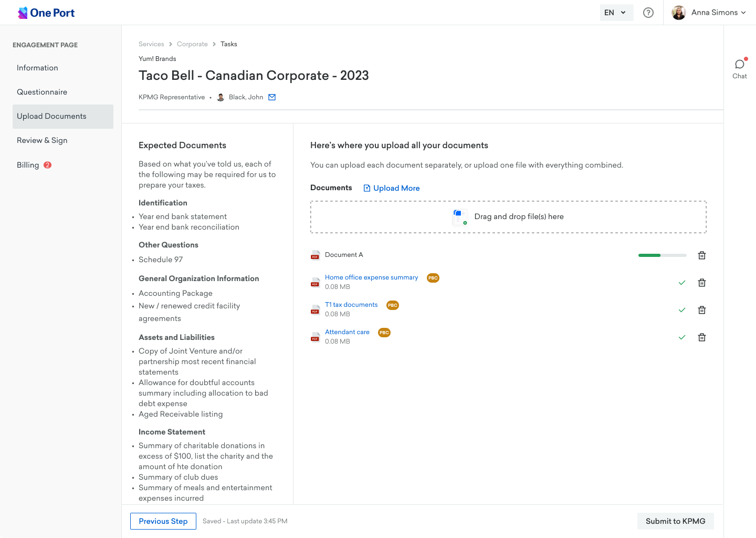Click the help question mark icon
Screen dimensions: 756x538
(x=648, y=13)
